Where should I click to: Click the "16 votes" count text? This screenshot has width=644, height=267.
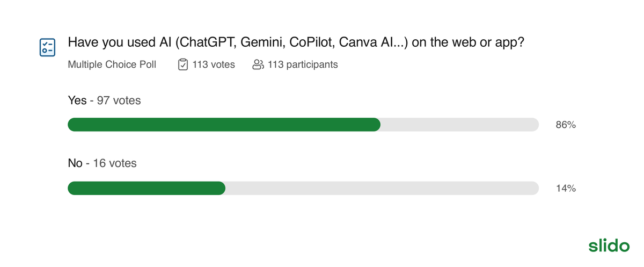115,163
